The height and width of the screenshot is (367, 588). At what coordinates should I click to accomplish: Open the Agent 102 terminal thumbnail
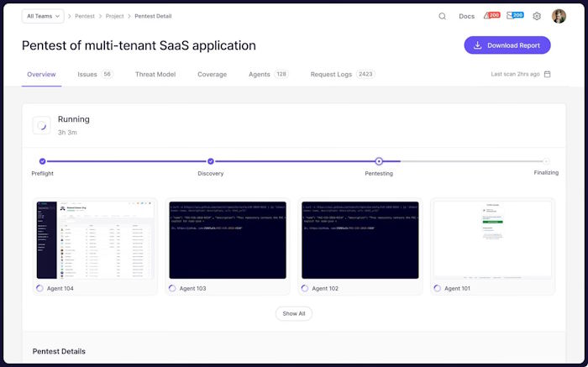click(x=360, y=240)
